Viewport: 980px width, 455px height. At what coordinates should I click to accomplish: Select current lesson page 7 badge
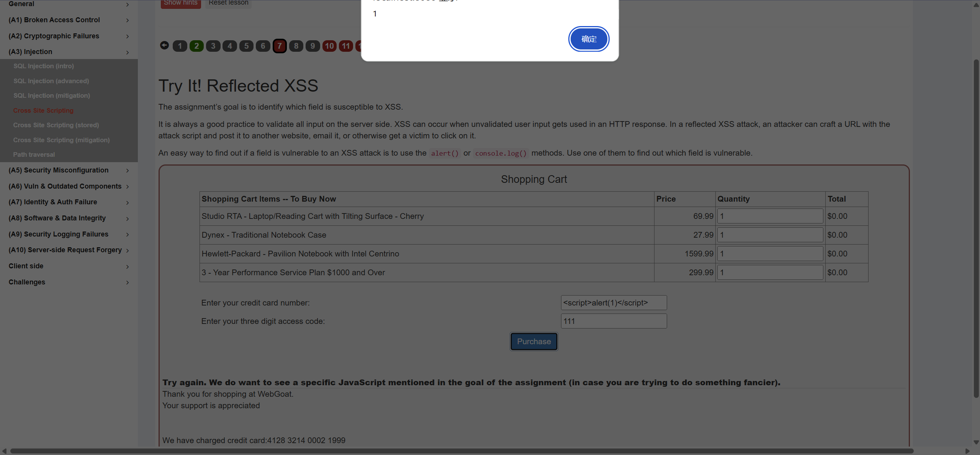[x=280, y=46]
